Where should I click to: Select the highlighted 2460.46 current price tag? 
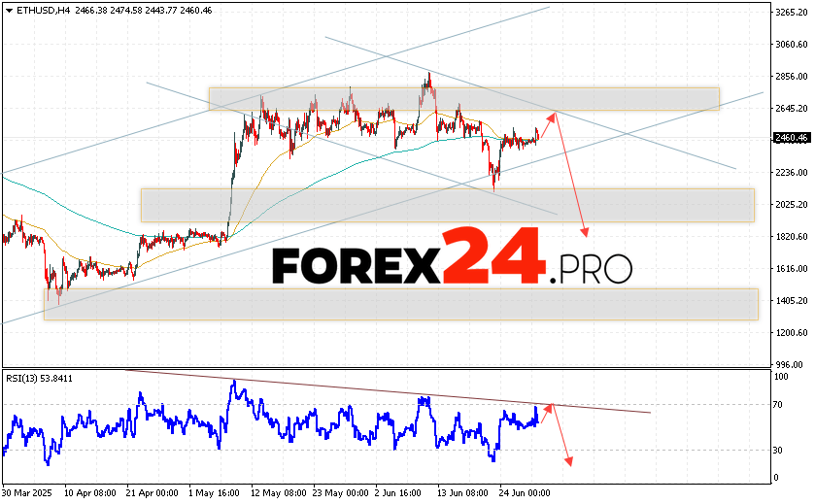pos(789,138)
